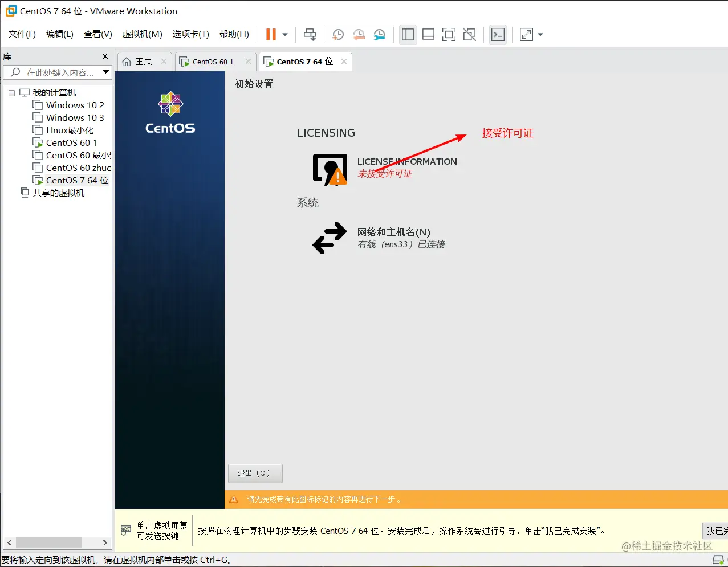Open the 文件(F) menu
Image resolution: width=728 pixels, height=567 pixels.
pyautogui.click(x=22, y=34)
